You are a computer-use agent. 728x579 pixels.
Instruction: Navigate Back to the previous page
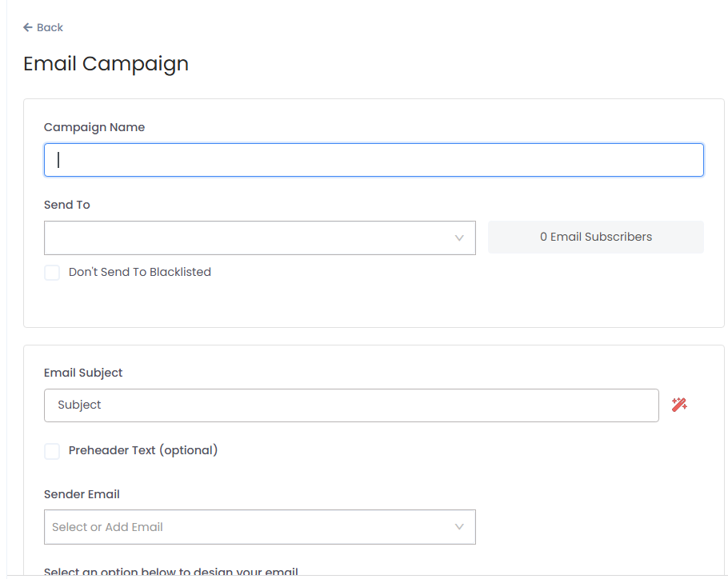[x=42, y=27]
